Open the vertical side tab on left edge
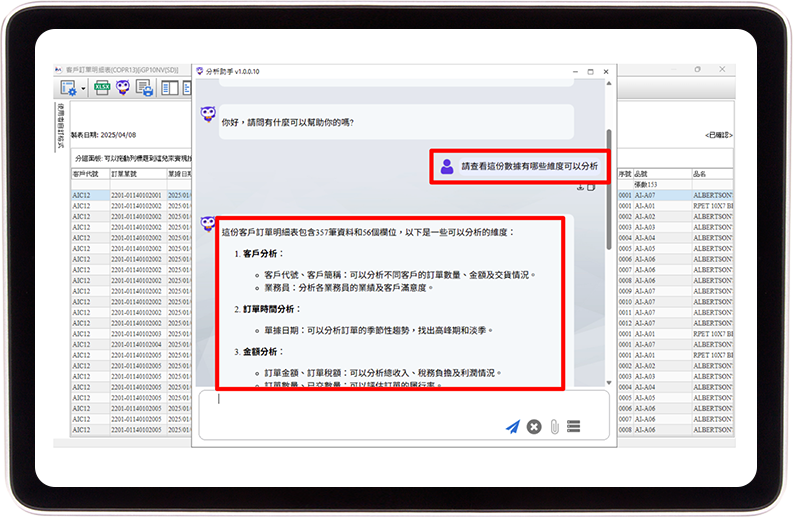The width and height of the screenshot is (793, 517). [59, 124]
